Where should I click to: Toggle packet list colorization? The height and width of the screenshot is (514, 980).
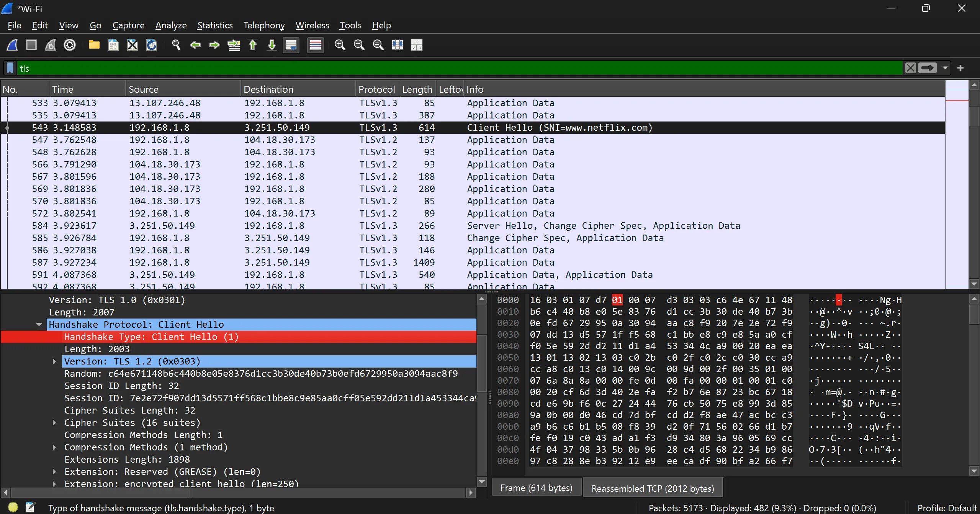click(x=315, y=45)
